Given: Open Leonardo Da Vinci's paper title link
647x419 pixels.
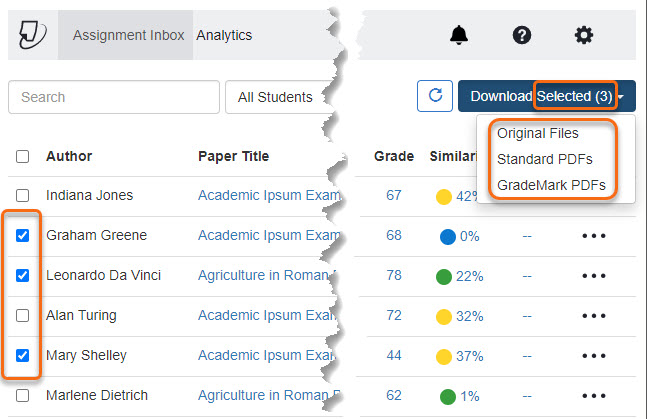Looking at the screenshot, I should [x=265, y=275].
